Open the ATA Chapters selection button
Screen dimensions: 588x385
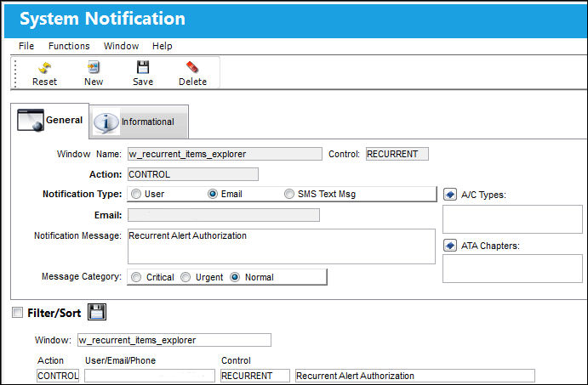tap(450, 246)
